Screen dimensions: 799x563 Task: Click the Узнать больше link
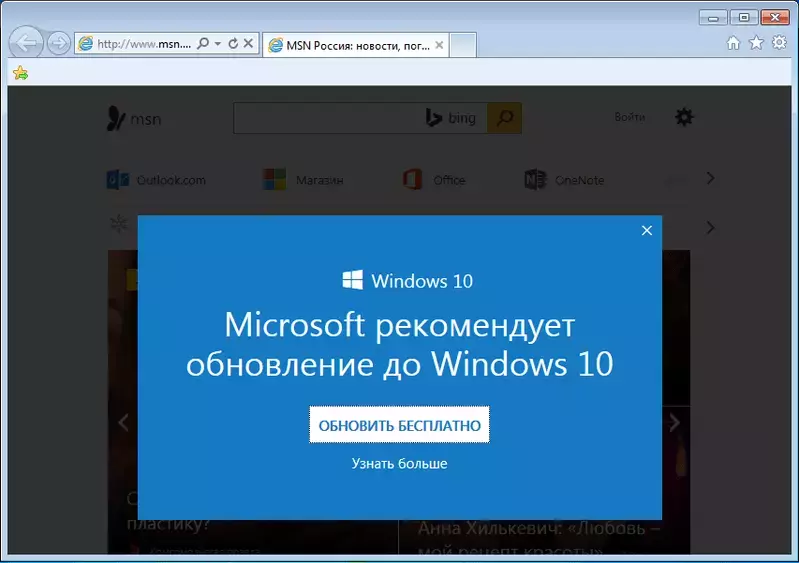tap(399, 464)
